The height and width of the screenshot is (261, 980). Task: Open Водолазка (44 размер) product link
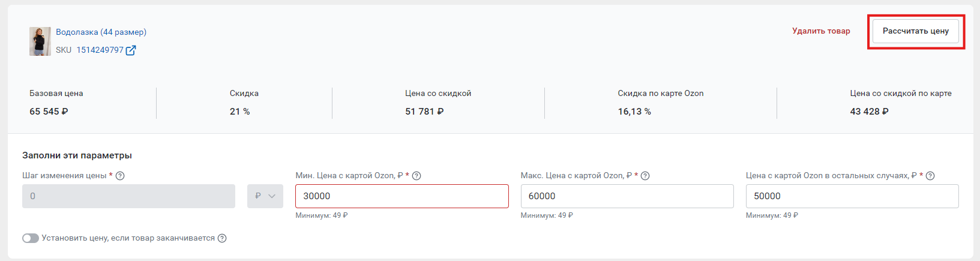pyautogui.click(x=101, y=32)
